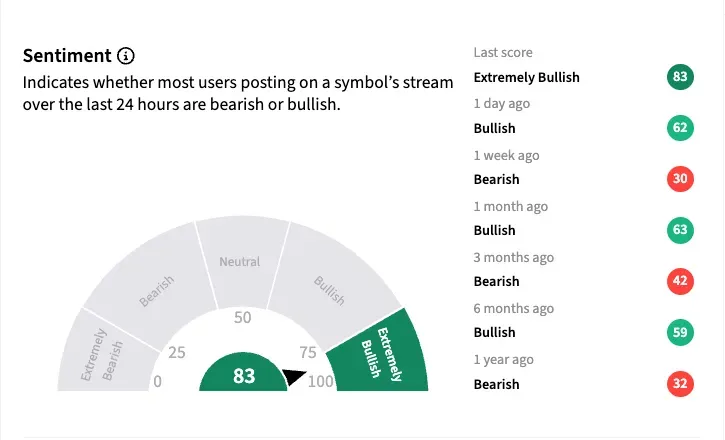Click the green 59 score badge
Viewport: 725px width, 440px height.
click(680, 332)
